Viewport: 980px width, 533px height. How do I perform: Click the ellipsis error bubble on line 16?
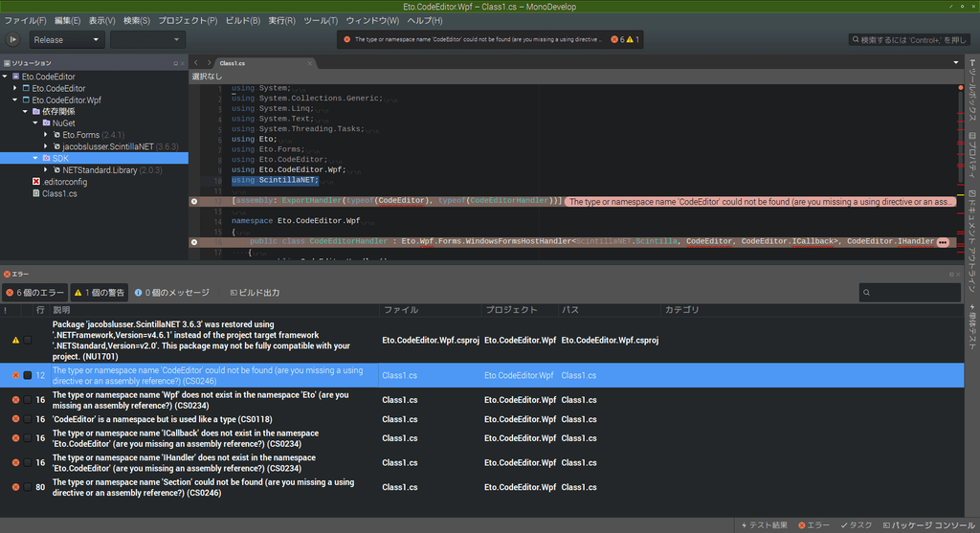(x=943, y=242)
